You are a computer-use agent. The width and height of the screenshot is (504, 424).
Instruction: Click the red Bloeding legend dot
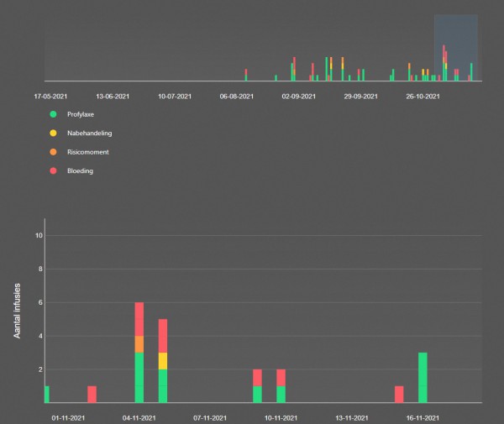tap(54, 171)
